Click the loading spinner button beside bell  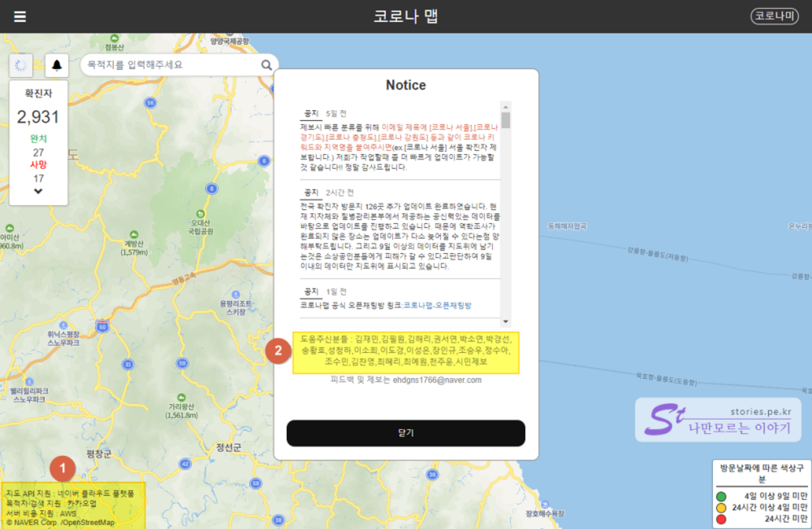(x=21, y=66)
